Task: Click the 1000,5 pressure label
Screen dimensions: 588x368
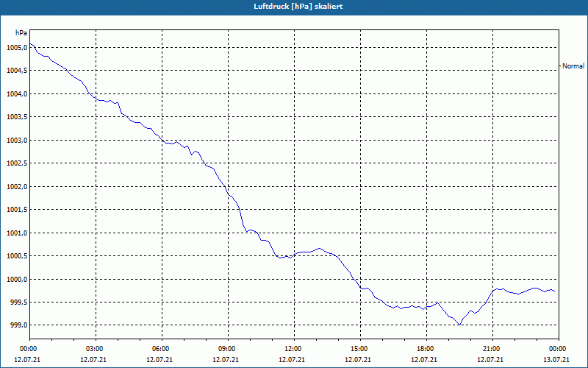Action: coord(17,256)
